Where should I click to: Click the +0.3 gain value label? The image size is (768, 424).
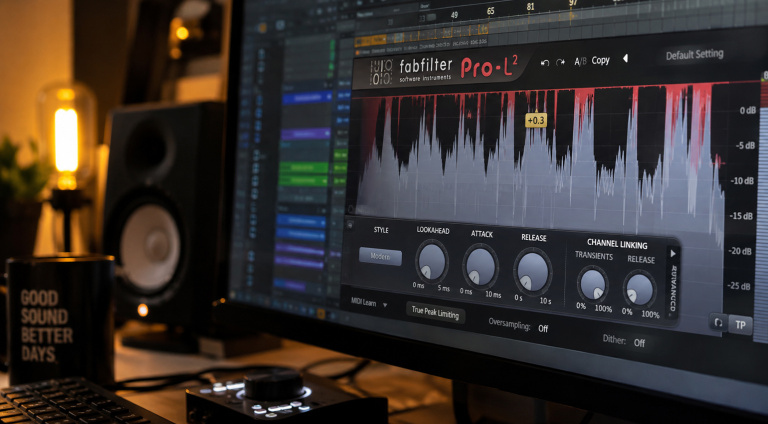click(536, 120)
